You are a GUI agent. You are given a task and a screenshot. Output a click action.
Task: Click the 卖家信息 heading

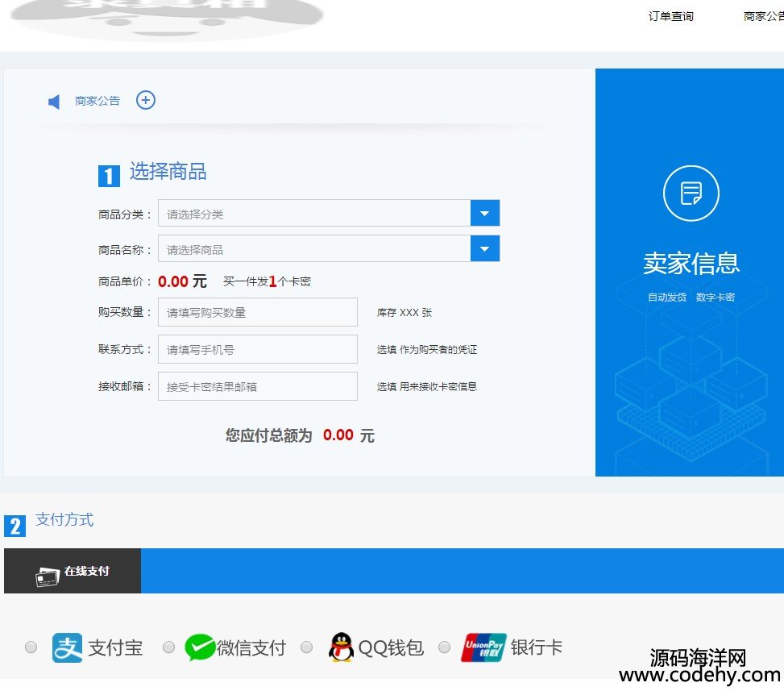coord(691,263)
